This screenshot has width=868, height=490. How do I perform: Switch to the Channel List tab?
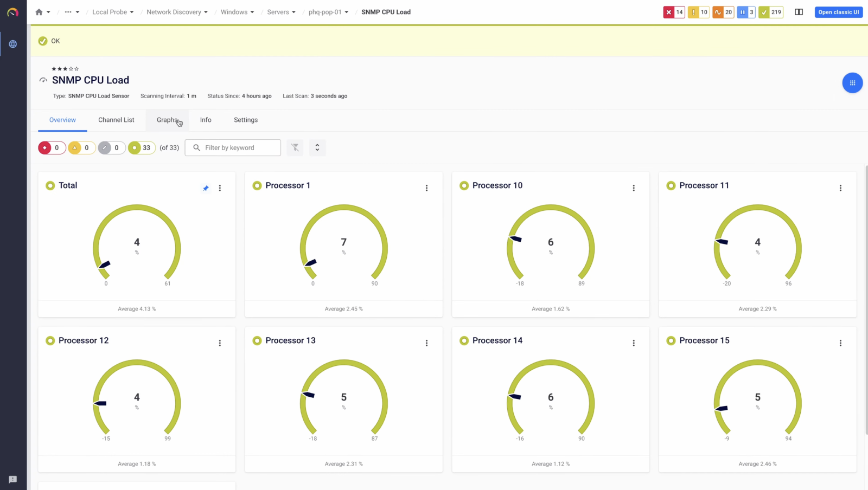pyautogui.click(x=116, y=120)
